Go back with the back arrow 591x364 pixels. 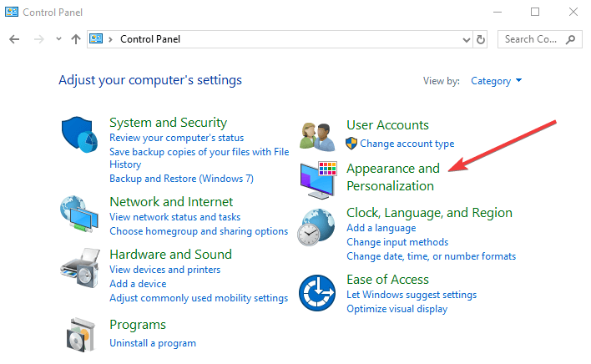pos(14,39)
